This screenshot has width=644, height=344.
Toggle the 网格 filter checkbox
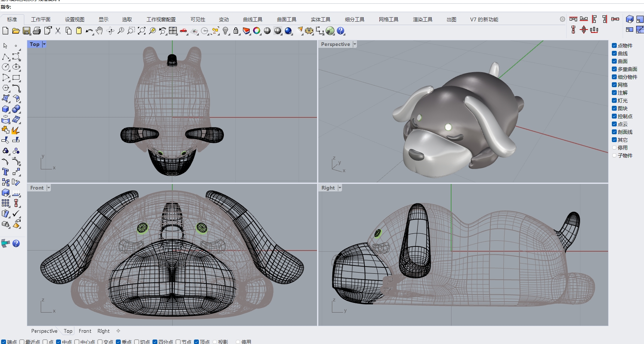614,85
